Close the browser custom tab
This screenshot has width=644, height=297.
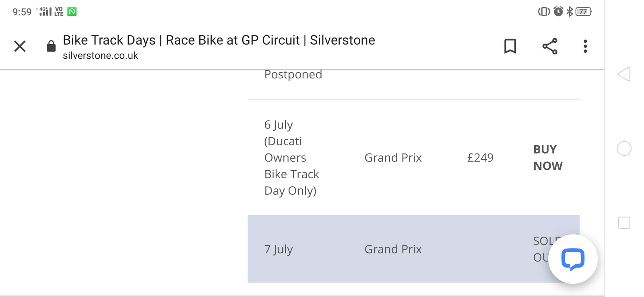[20, 46]
